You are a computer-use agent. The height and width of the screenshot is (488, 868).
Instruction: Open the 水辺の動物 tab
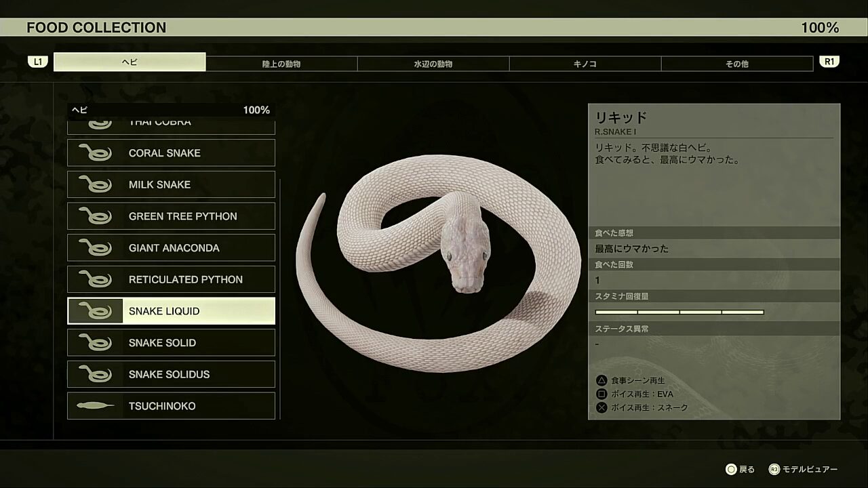pyautogui.click(x=433, y=64)
